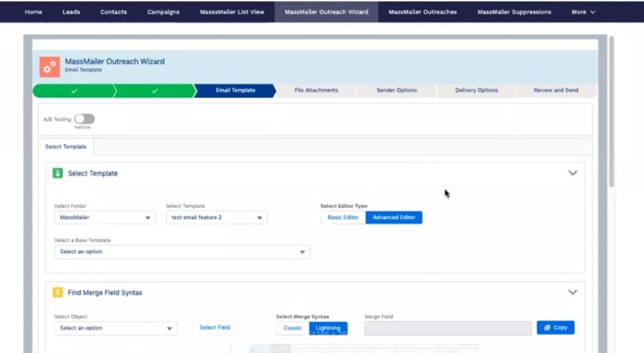
Task: Click the Copy button
Action: 556,328
